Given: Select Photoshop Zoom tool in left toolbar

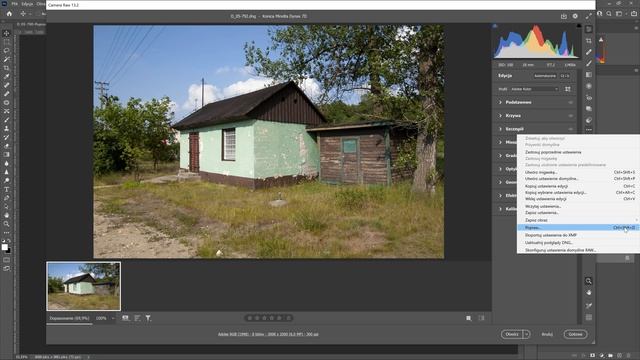Looking at the screenshot, I should point(7,224).
